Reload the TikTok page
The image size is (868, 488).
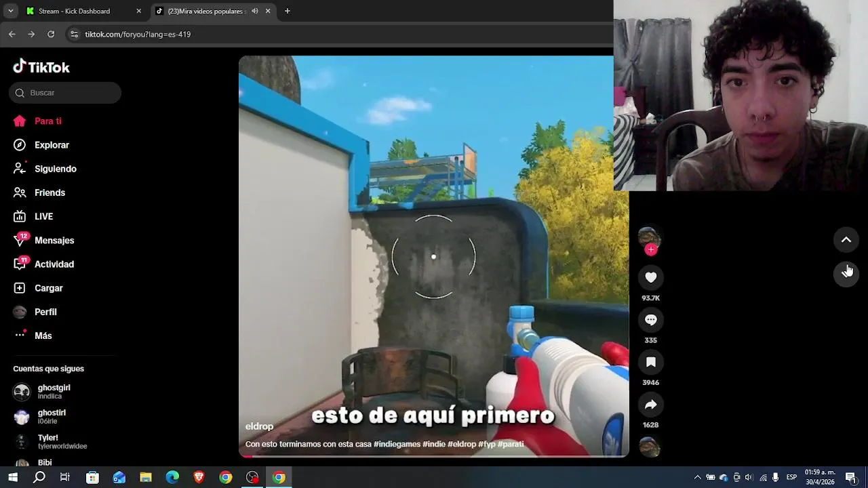[51, 34]
